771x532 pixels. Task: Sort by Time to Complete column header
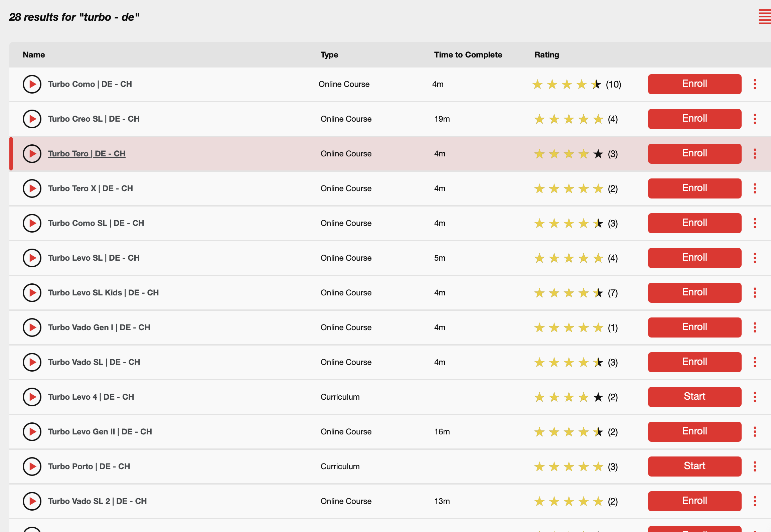(468, 55)
